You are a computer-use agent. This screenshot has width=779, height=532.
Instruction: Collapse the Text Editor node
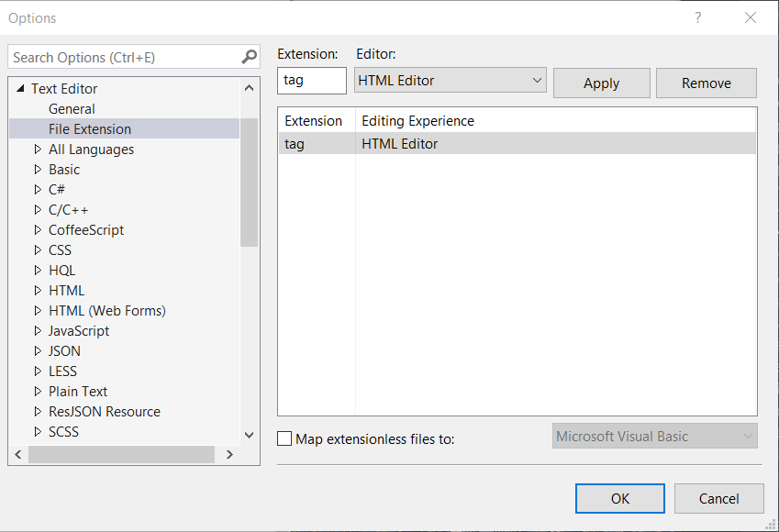click(x=21, y=88)
